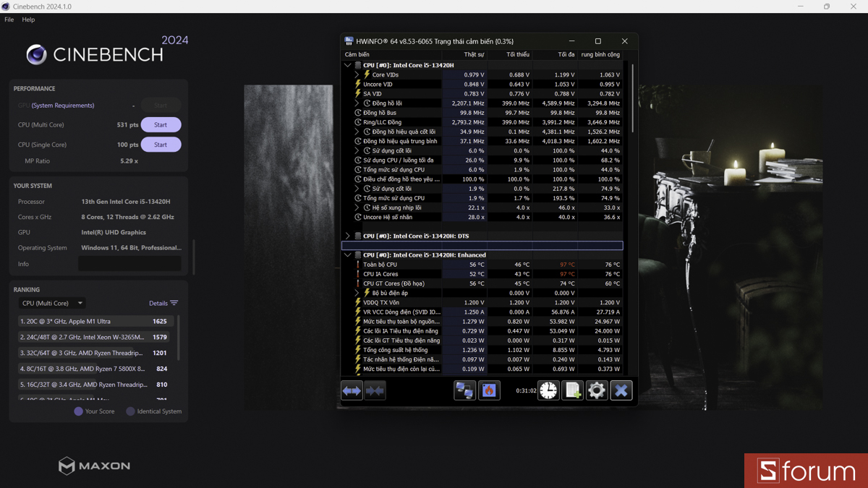Screen dimensions: 868x488
Task: Open HWiNFO sensor settings gear
Action: tap(597, 390)
